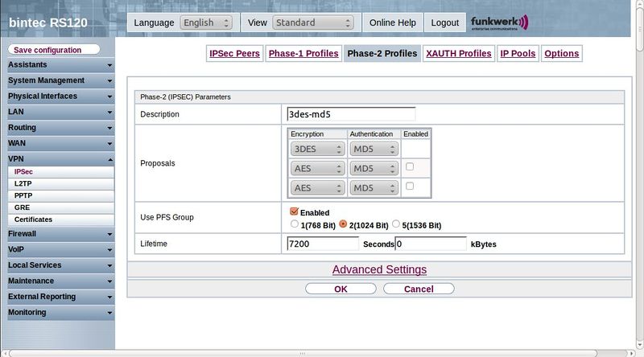Viewport: 644px width, 357px height.
Task: Open first row MD5 authentication dropdown
Action: [x=374, y=149]
